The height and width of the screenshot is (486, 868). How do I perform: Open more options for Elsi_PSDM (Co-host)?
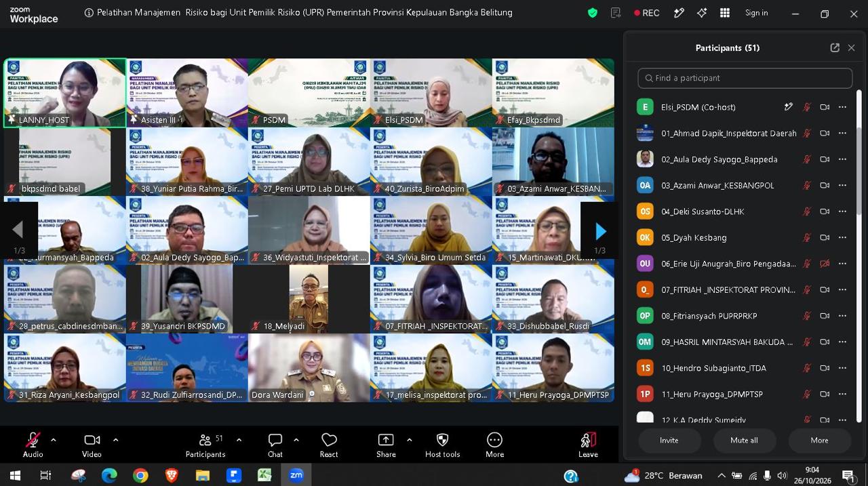(x=842, y=107)
